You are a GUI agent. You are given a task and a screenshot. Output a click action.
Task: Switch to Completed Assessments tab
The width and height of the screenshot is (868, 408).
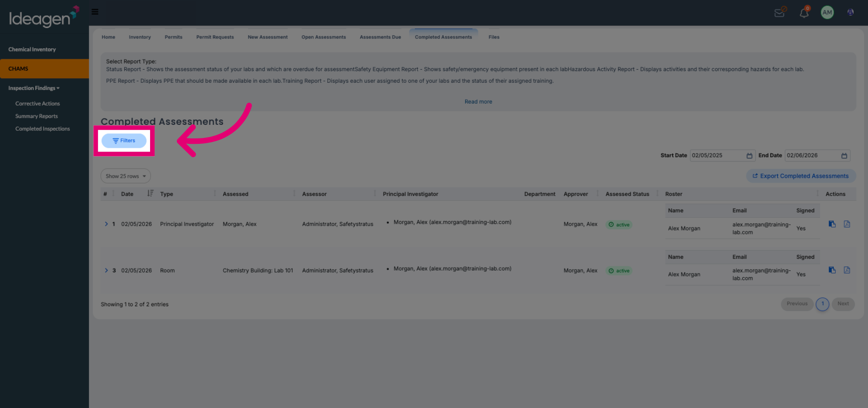tap(443, 37)
